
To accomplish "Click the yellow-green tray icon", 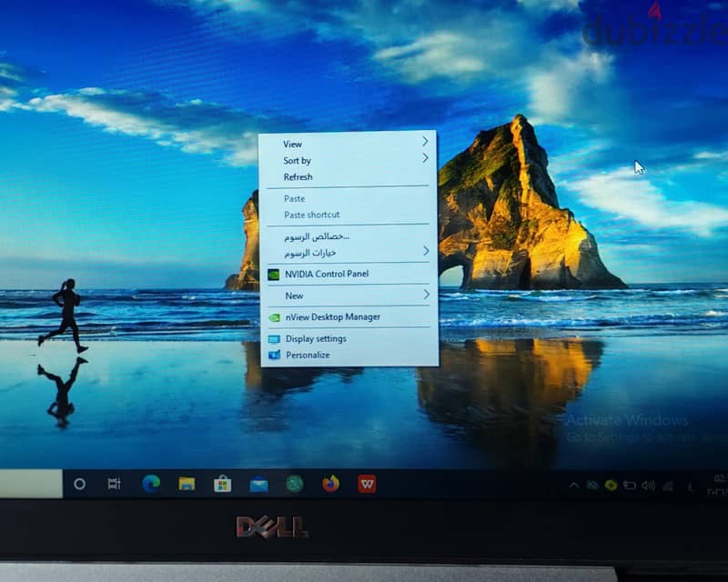I will [611, 486].
